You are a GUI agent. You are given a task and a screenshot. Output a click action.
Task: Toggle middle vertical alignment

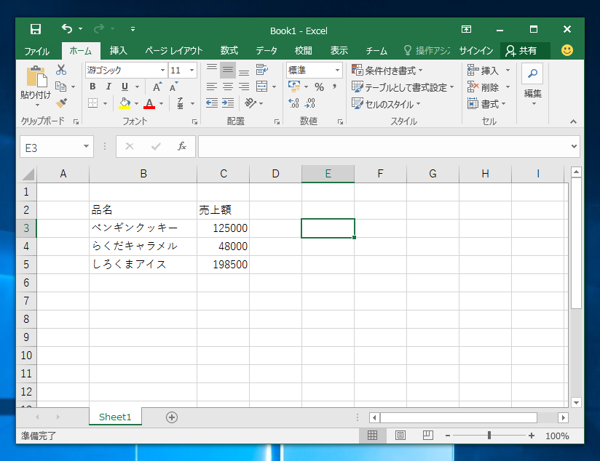pyautogui.click(x=228, y=70)
